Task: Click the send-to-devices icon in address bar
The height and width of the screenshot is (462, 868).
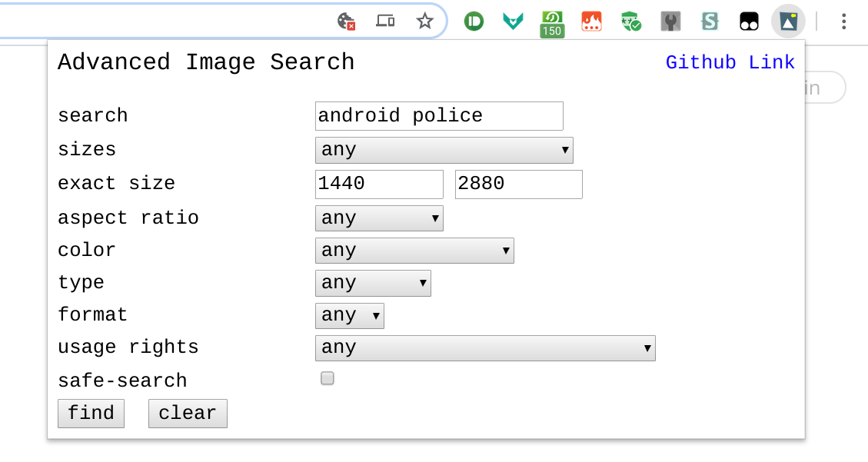Action: [x=385, y=22]
